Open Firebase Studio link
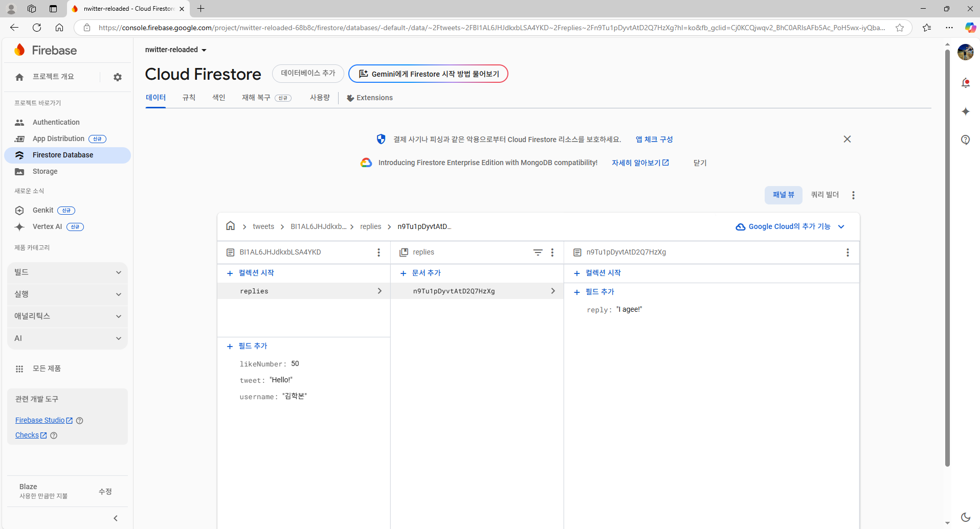The image size is (980, 529). 44,420
